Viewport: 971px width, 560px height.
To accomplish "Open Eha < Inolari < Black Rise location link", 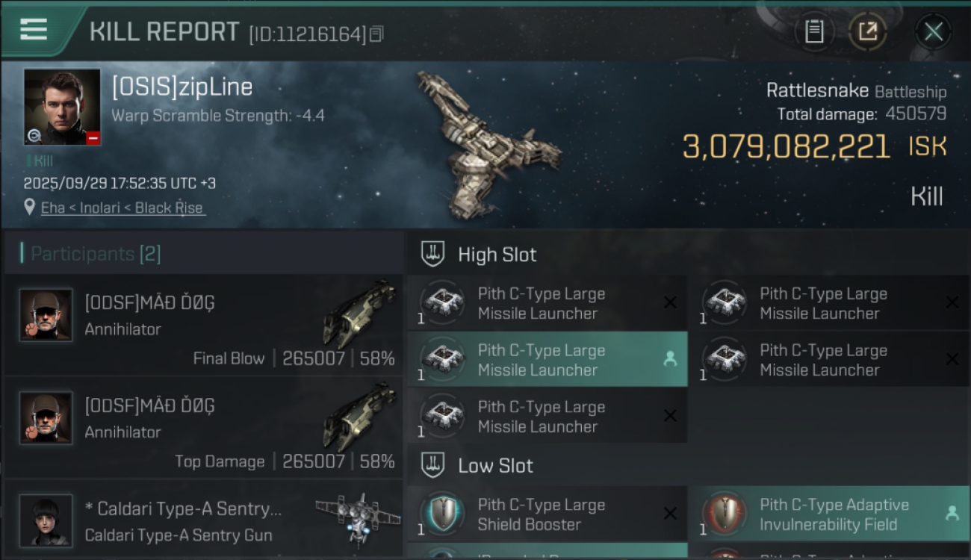I will click(x=122, y=208).
